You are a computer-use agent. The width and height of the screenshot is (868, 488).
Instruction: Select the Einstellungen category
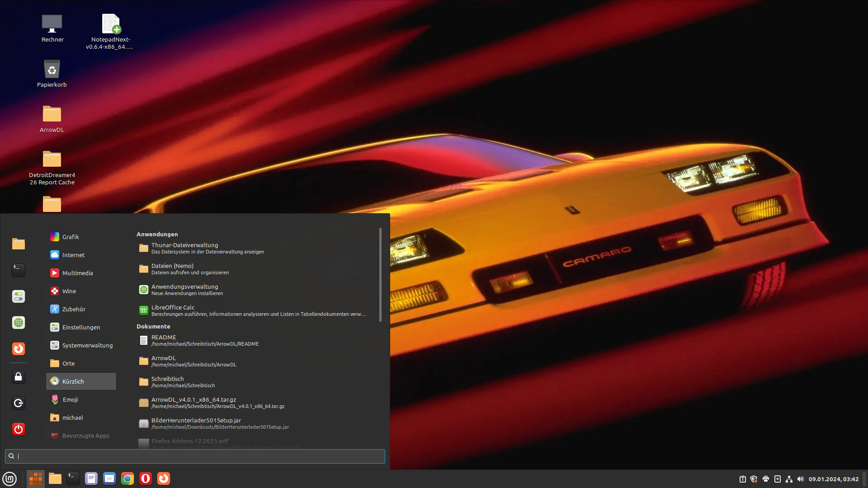pos(81,327)
